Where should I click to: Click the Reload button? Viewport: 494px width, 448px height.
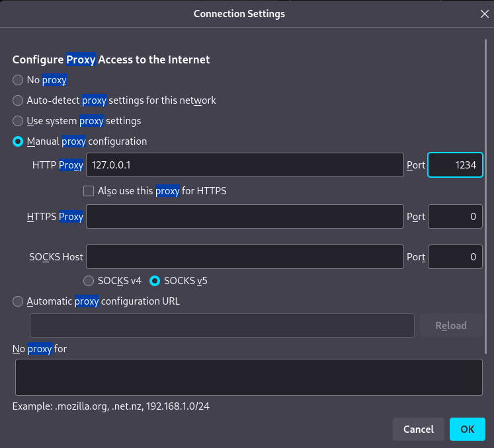pos(451,326)
